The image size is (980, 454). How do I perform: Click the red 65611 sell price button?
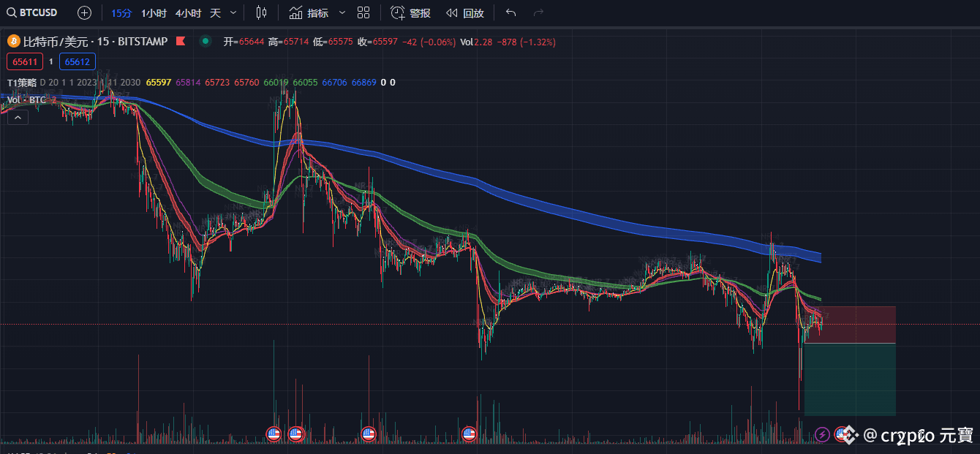[x=25, y=61]
